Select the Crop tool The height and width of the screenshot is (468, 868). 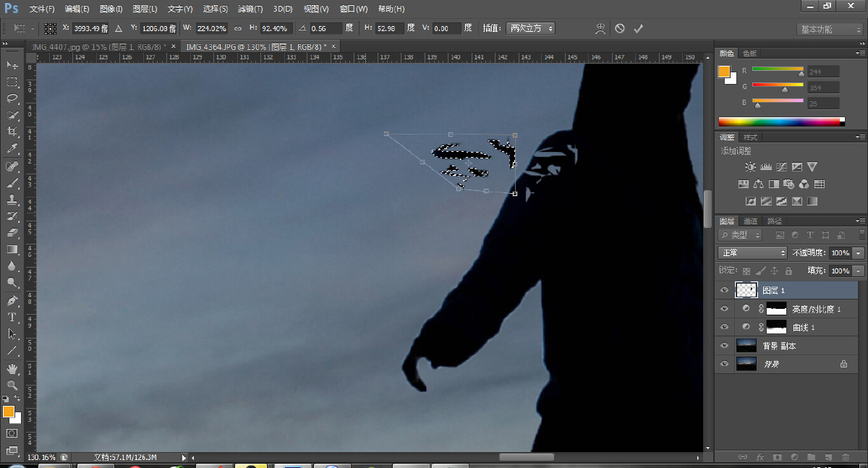point(12,132)
